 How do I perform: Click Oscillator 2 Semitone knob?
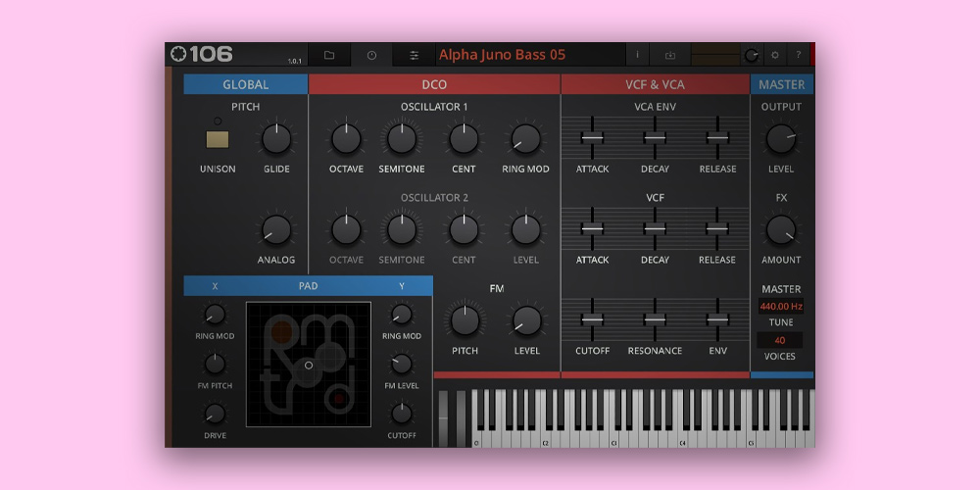pos(402,230)
